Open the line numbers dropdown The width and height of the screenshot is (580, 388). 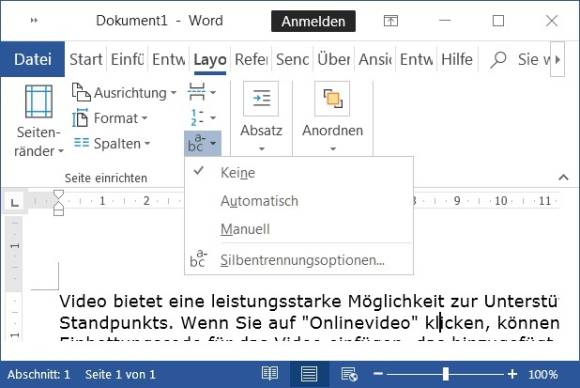click(203, 118)
